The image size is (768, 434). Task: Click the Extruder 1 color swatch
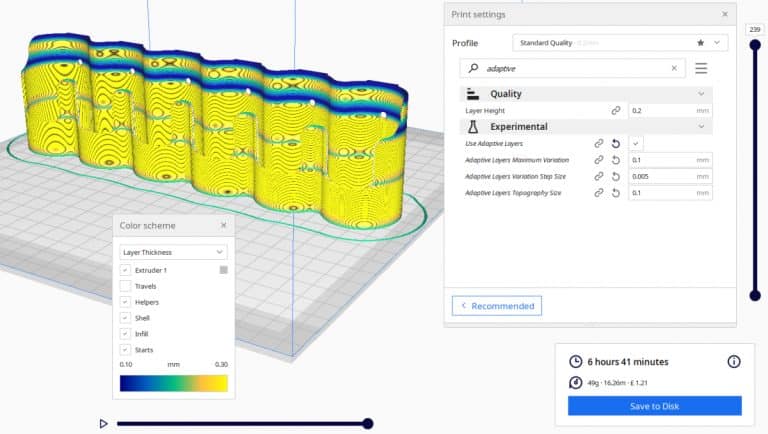(x=223, y=270)
